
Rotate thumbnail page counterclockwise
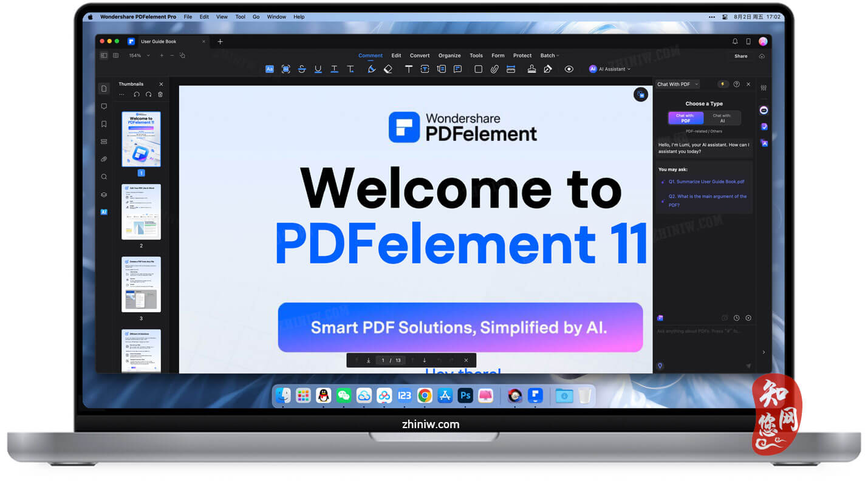coord(137,94)
